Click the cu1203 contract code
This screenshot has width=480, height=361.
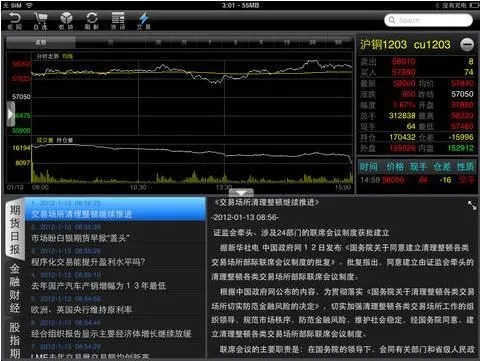tap(432, 44)
